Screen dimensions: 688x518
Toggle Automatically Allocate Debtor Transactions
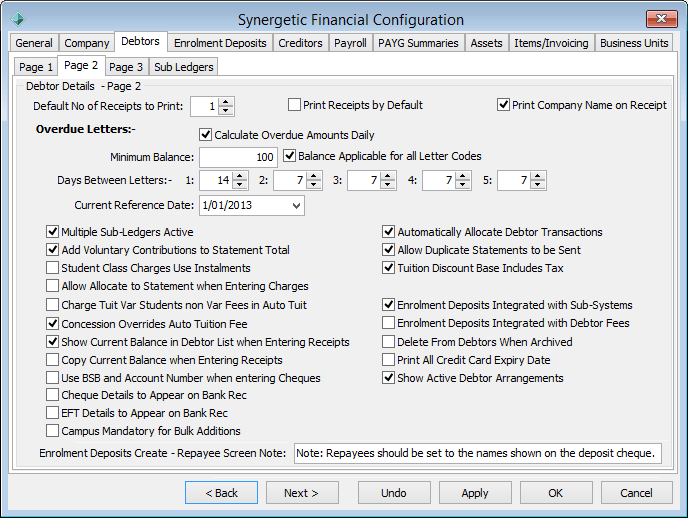388,232
